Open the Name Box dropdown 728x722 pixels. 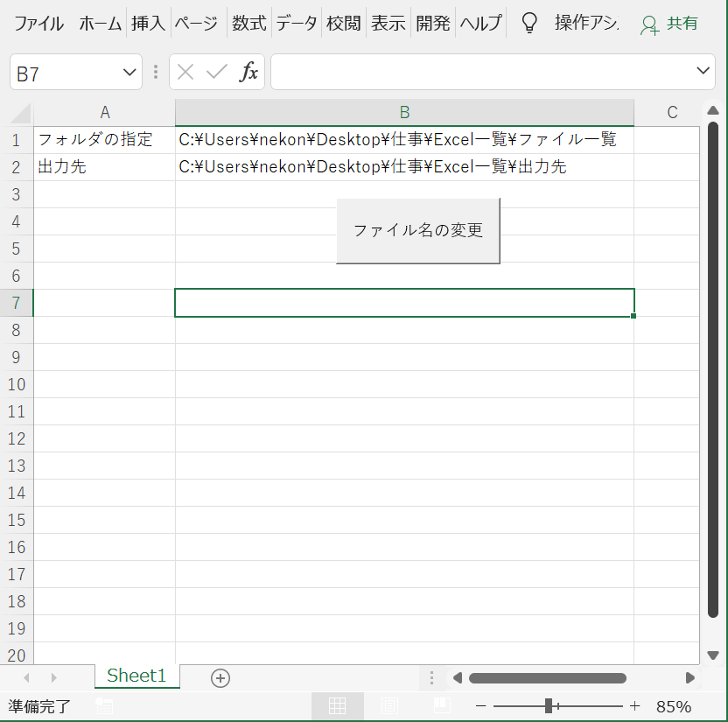[x=129, y=73]
